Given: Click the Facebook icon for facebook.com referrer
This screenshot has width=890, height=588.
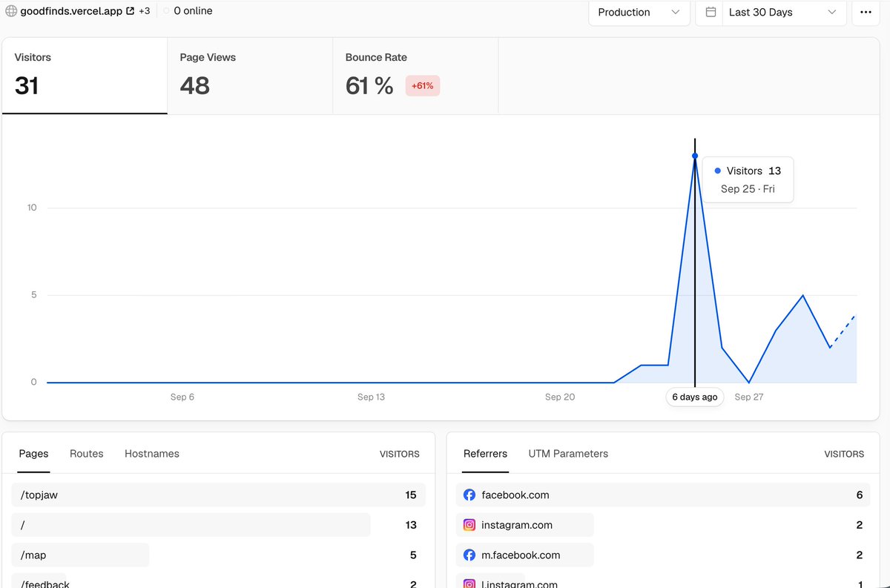Looking at the screenshot, I should pyautogui.click(x=469, y=495).
